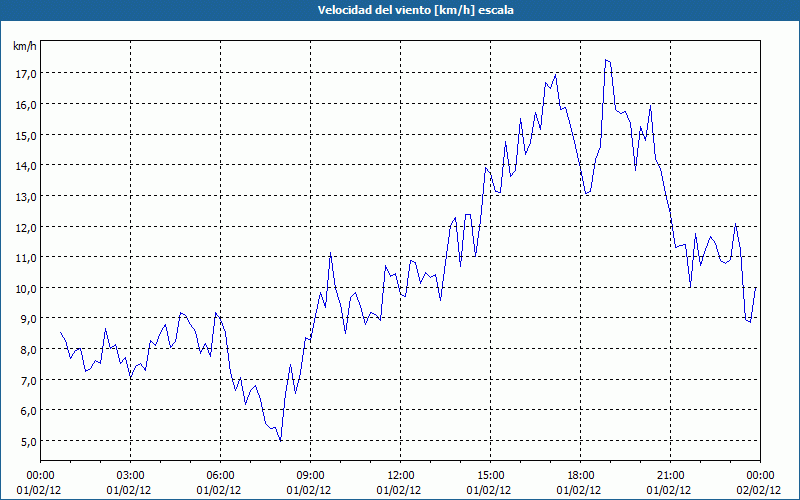The height and width of the screenshot is (500, 800).
Task: Pick the '7,0' y-axis tick label
Action: click(28, 380)
